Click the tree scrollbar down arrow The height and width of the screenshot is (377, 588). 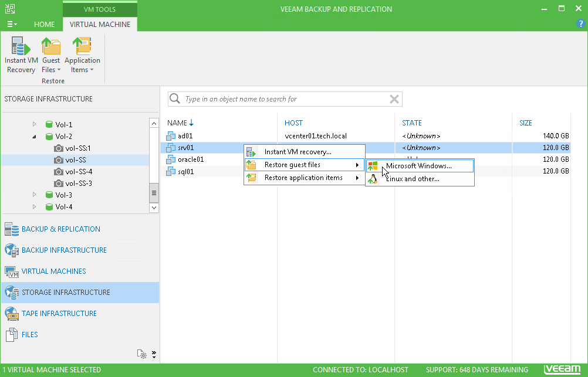[154, 208]
